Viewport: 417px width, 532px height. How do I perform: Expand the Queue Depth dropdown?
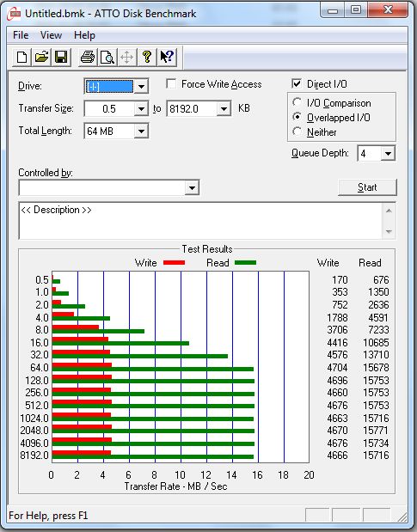(388, 154)
